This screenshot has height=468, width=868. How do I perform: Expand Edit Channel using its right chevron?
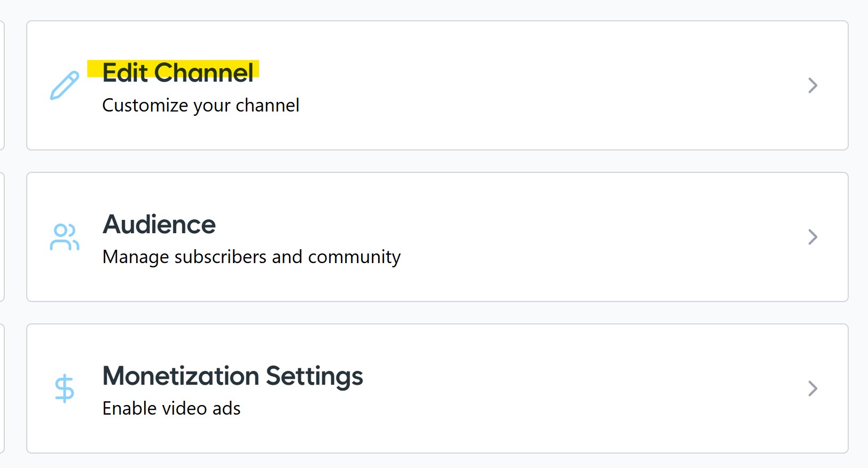tap(812, 85)
